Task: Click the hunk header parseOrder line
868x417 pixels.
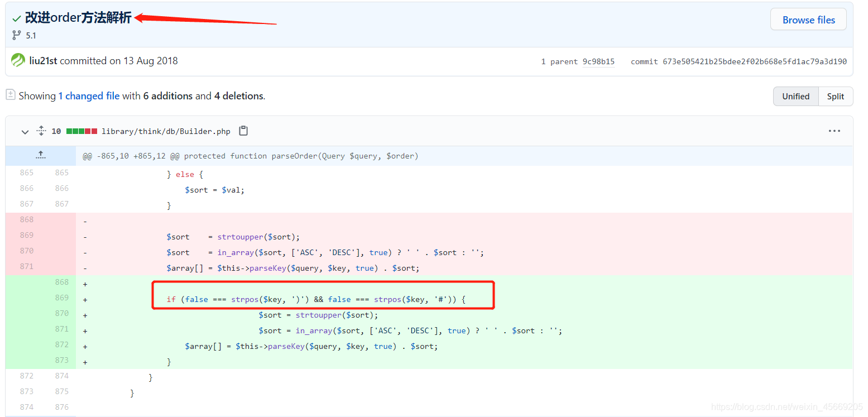Action: point(251,156)
